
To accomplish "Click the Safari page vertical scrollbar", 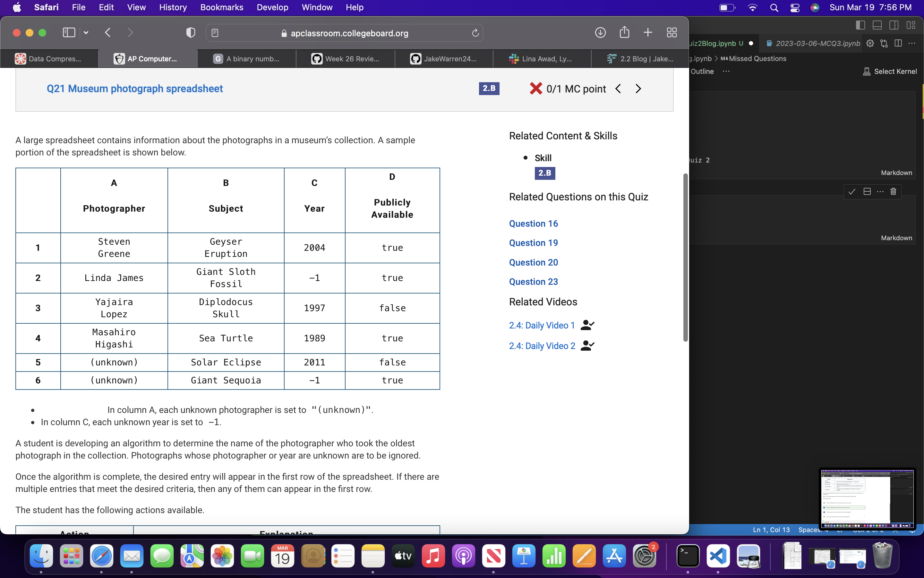I will coord(685,257).
